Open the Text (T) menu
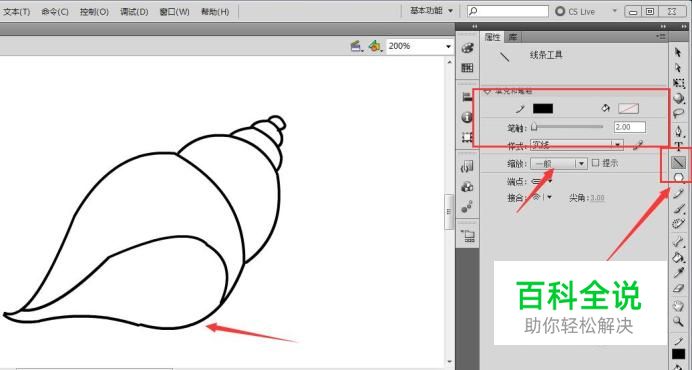Screen dimensions: 692x370 tap(17, 11)
